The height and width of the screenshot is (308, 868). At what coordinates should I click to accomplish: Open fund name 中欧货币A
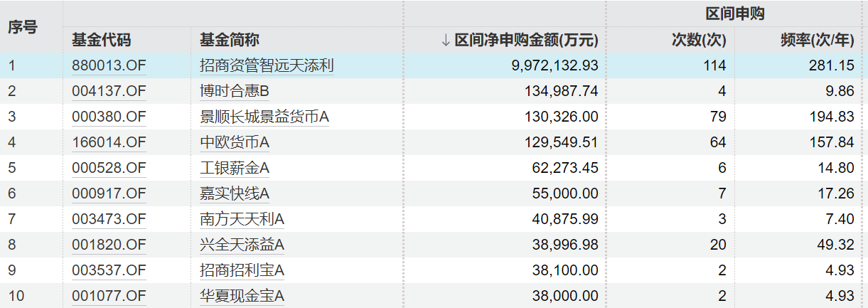coord(235,142)
